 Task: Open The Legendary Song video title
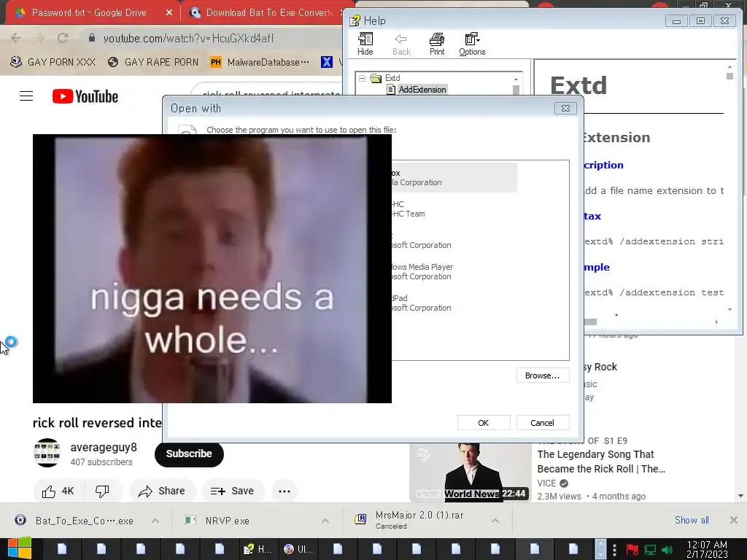601,462
